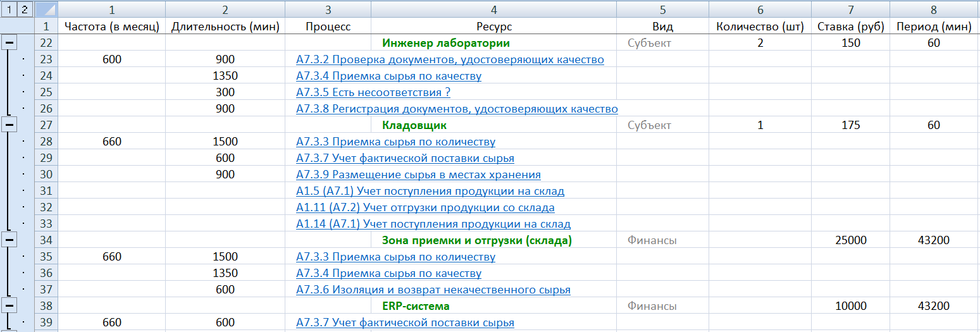Collapse the Зона приемки и отгрузки group
This screenshot has height=332, width=980.
(x=9, y=240)
